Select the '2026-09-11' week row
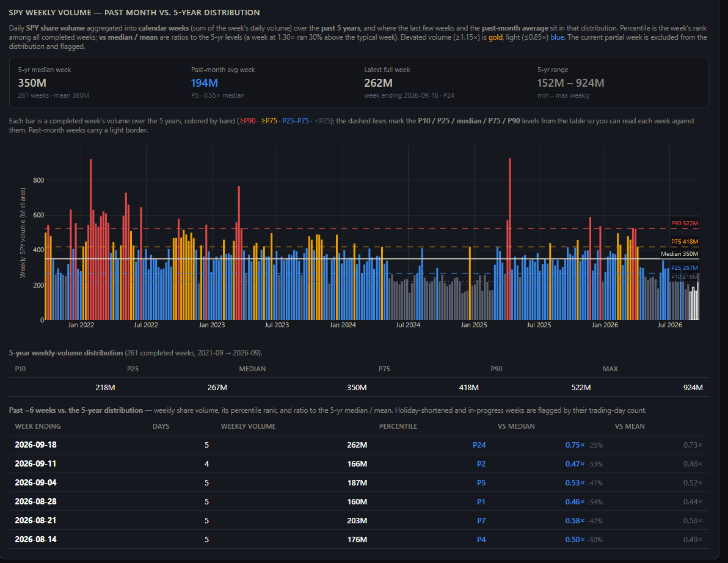 pos(359,463)
